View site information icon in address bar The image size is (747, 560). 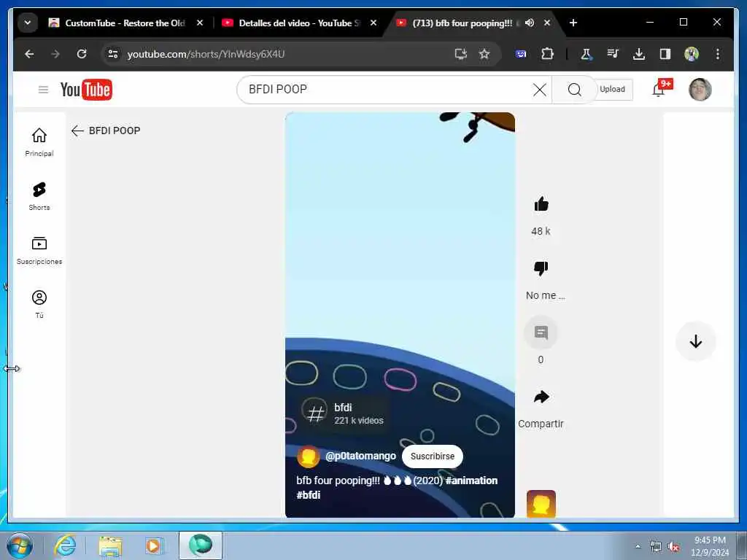coord(113,54)
